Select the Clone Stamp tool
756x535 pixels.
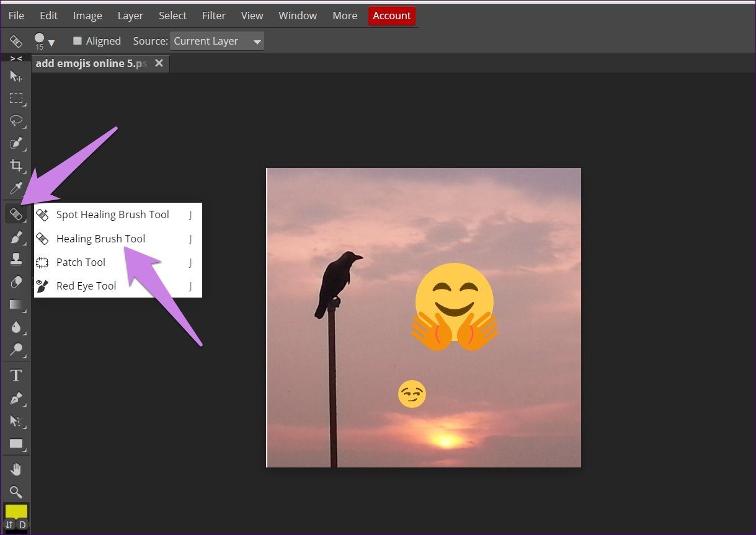tap(16, 259)
